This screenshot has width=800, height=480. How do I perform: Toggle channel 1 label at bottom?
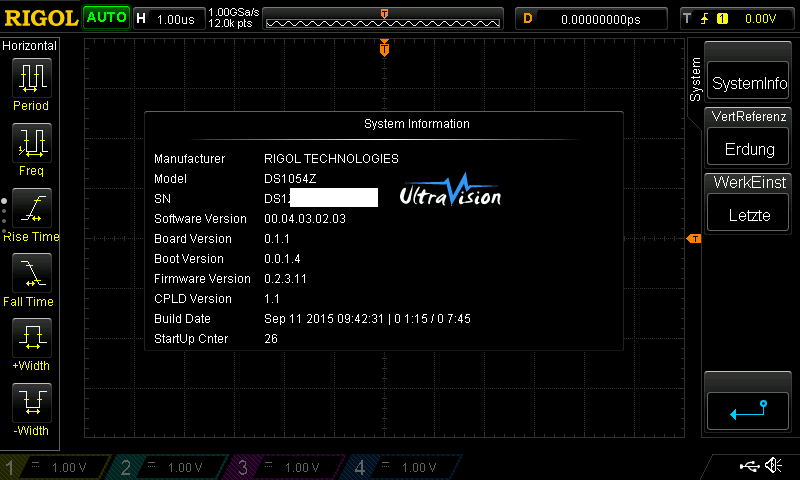pyautogui.click(x=10, y=467)
